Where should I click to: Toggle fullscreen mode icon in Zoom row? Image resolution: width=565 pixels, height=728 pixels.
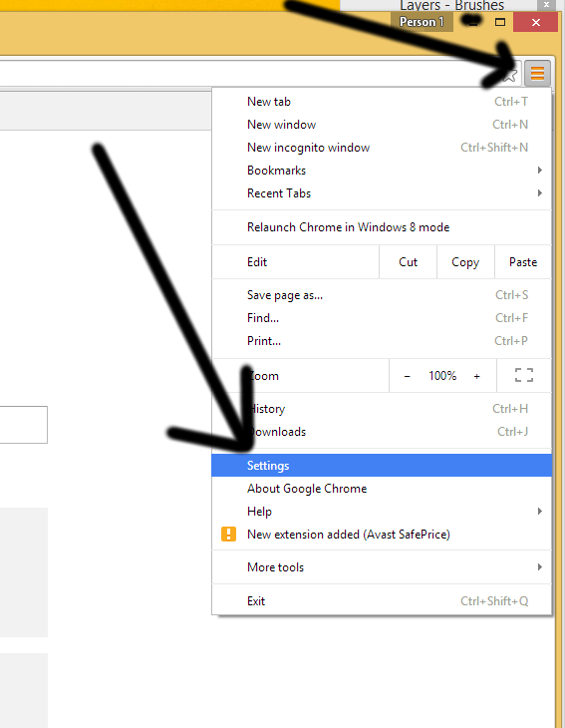coord(524,375)
